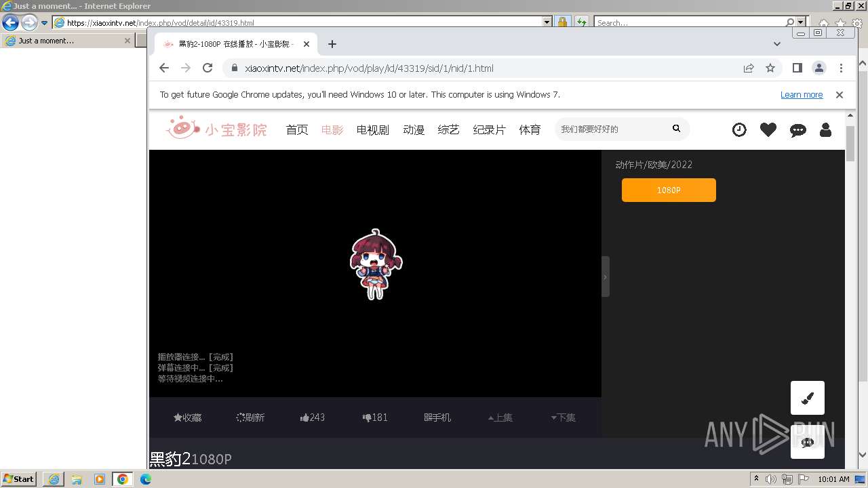Open Windows Explorer folder from taskbar
The image size is (868, 488).
point(77,479)
